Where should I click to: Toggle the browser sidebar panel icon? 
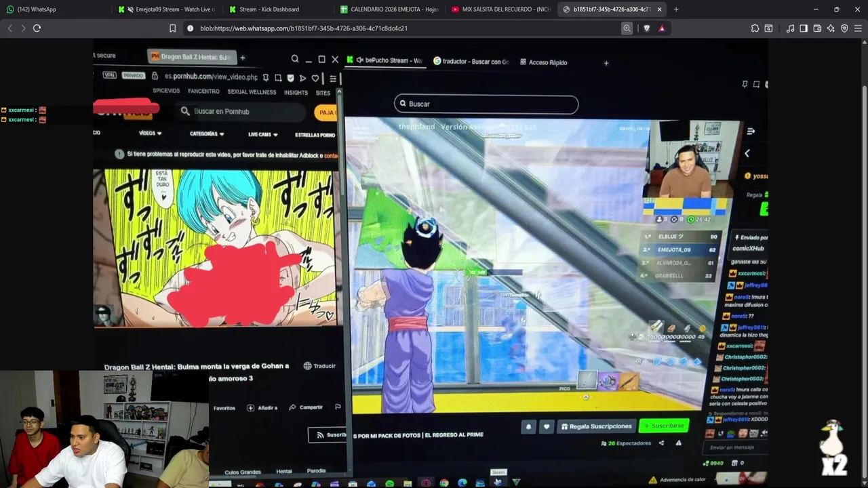(804, 28)
